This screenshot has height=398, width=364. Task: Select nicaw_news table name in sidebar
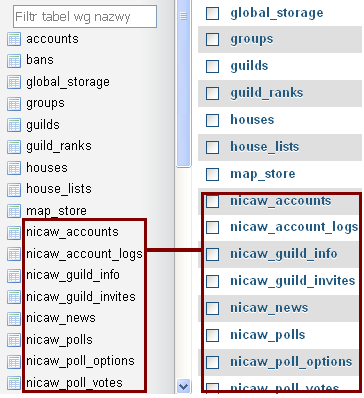click(x=61, y=318)
